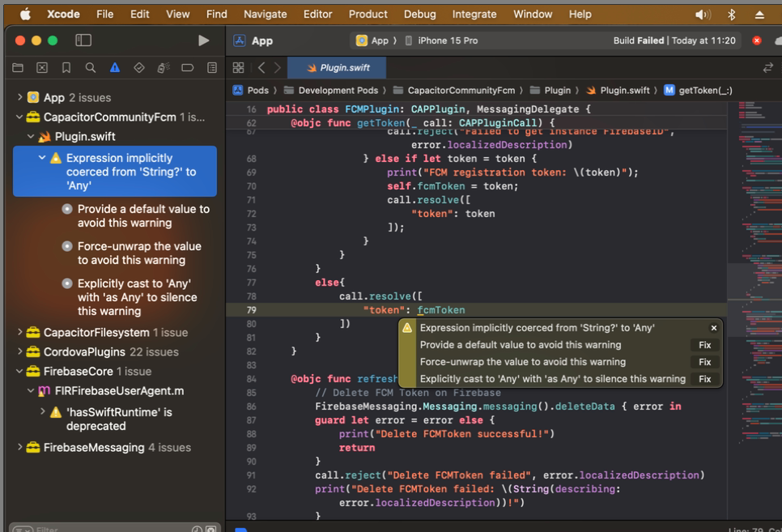Run the app with the play button

tap(203, 40)
